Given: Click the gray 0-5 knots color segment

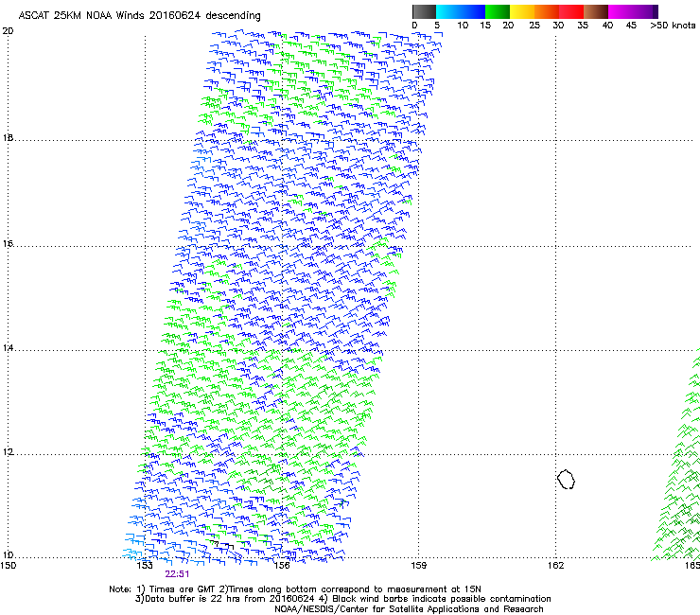Looking at the screenshot, I should tap(424, 11).
